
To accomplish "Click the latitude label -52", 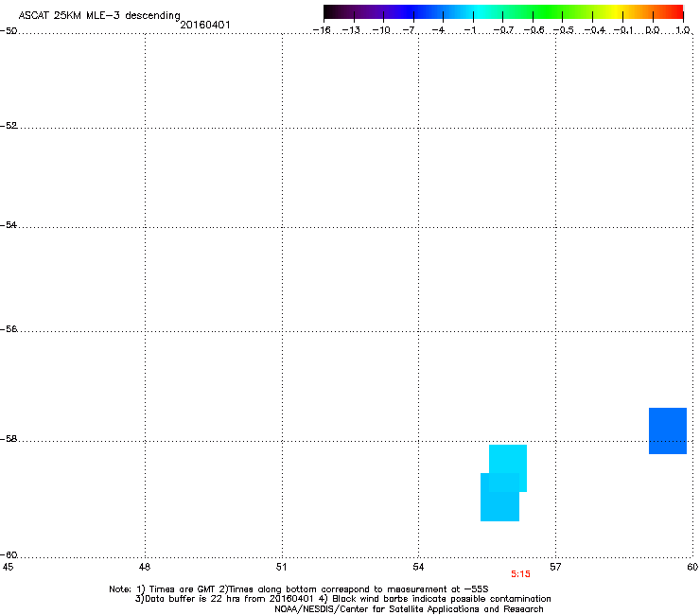I will point(9,126).
